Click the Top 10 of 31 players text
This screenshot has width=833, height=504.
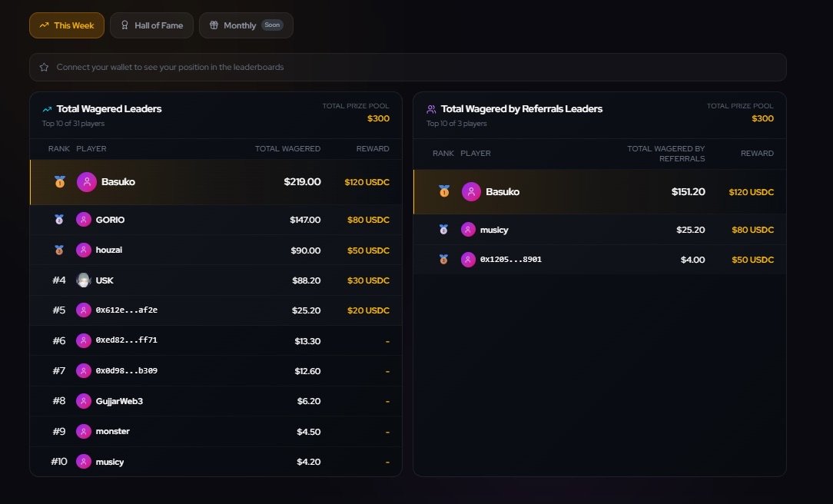point(73,123)
